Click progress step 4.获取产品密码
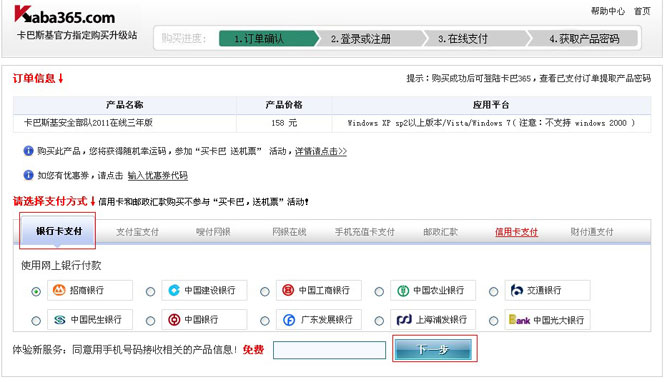Screen dimensions: 667x382 pos(584,39)
